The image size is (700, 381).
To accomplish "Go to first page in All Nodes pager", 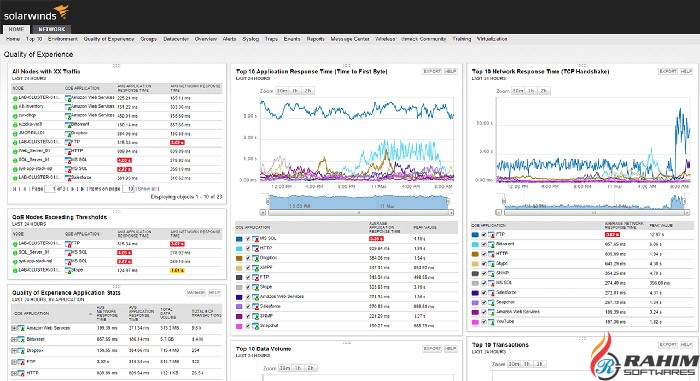I will pos(15,189).
